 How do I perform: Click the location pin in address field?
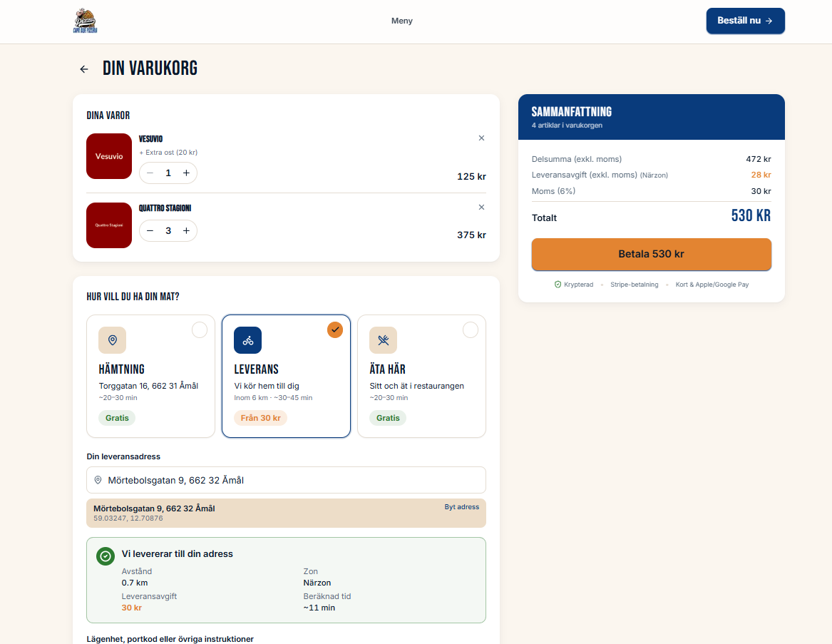(x=98, y=480)
